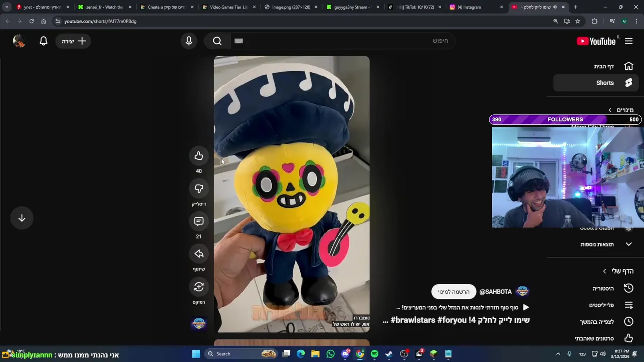
Task: Open the volume control in the system tray
Action: coord(603,354)
